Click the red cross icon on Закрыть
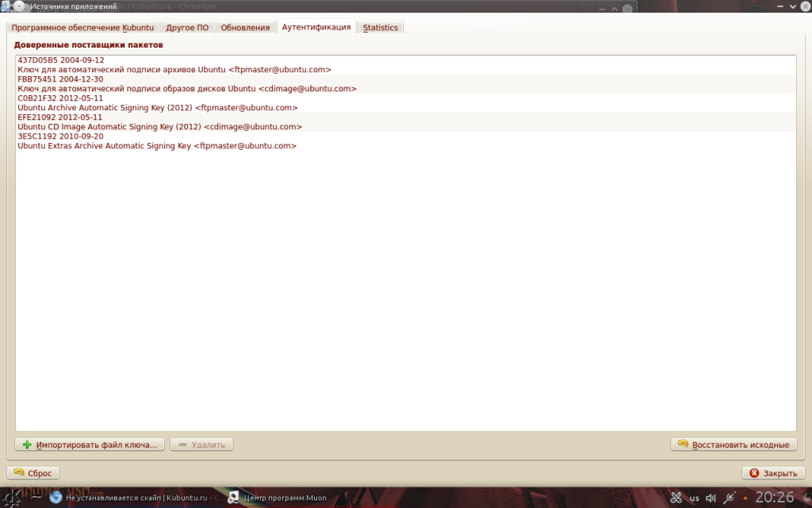The width and height of the screenshot is (812, 508). 754,473
